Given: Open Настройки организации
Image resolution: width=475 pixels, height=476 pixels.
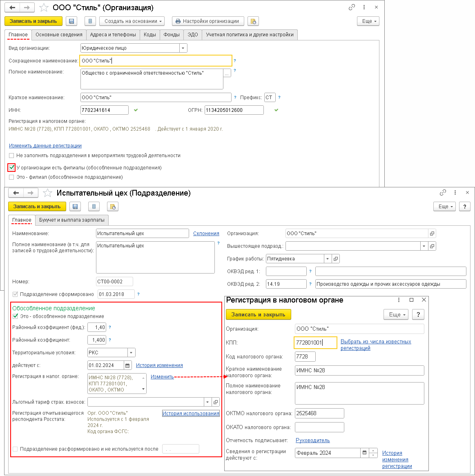Looking at the screenshot, I should 208,21.
